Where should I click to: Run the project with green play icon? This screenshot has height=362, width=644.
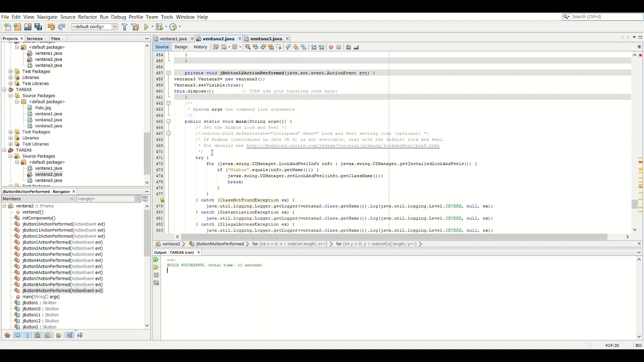146,27
